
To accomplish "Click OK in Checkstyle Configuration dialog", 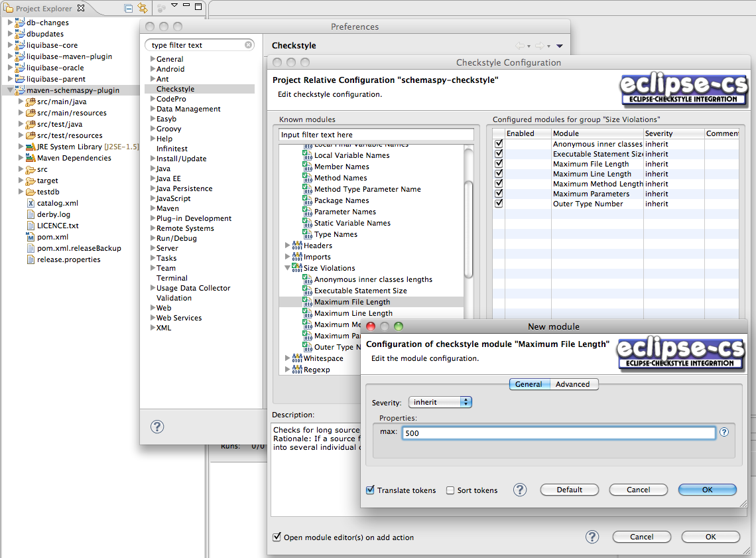I will pyautogui.click(x=711, y=537).
